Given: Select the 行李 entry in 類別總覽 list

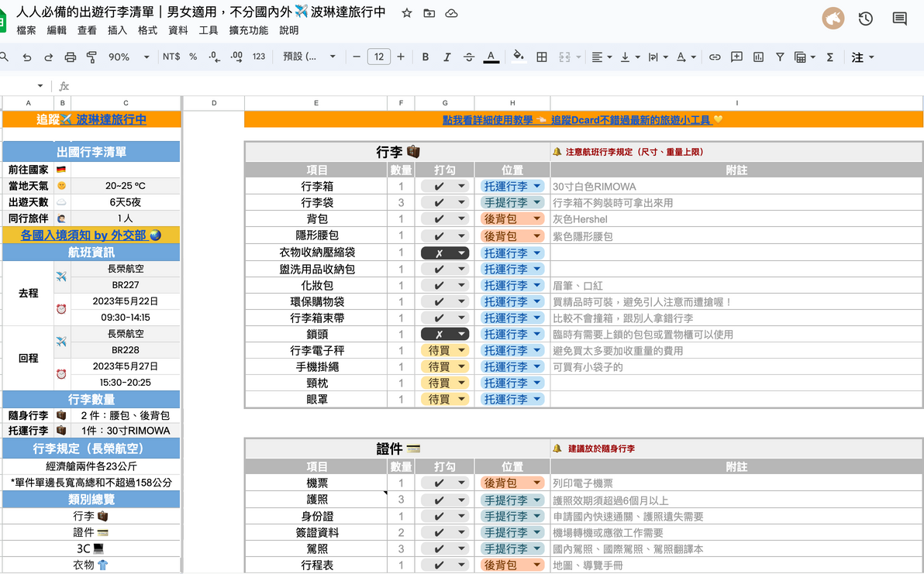Looking at the screenshot, I should click(91, 516).
